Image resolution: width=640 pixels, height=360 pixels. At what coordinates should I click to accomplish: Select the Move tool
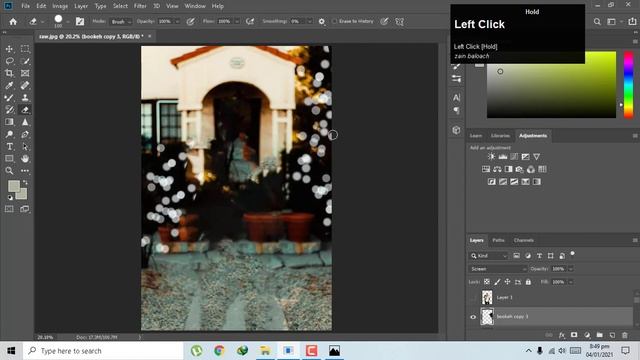click(x=9, y=49)
